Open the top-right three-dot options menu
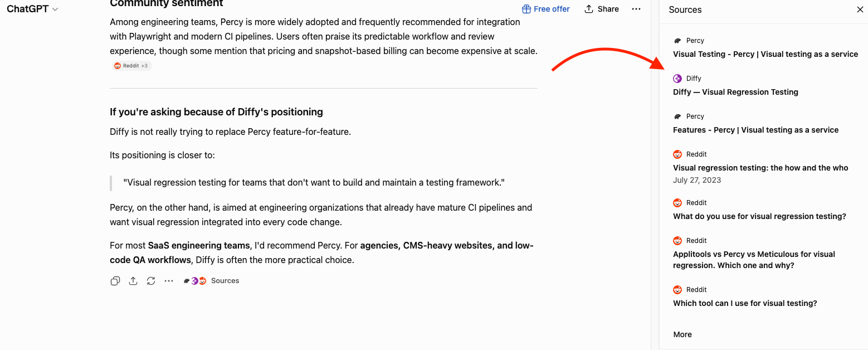This screenshot has width=868, height=350. (636, 9)
